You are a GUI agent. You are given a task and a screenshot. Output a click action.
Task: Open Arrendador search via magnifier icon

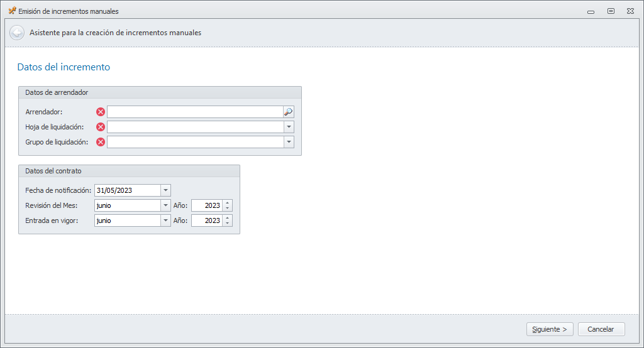(288, 112)
